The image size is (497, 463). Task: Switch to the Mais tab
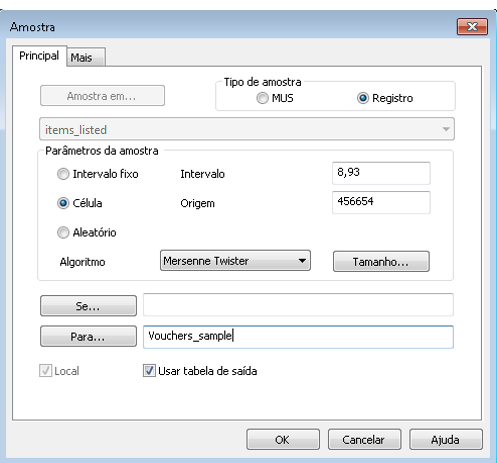pyautogui.click(x=86, y=57)
